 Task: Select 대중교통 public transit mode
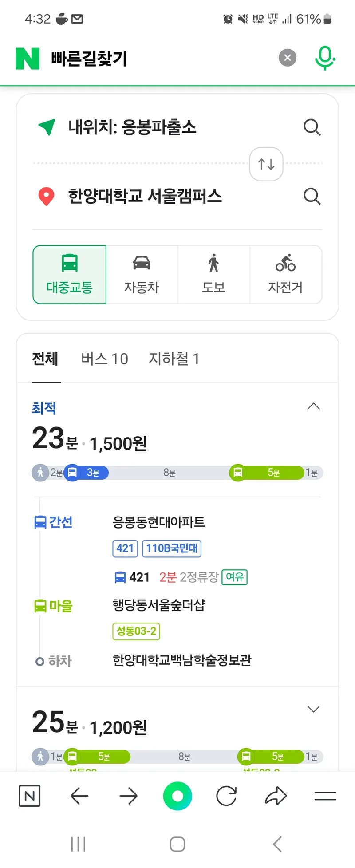(70, 275)
